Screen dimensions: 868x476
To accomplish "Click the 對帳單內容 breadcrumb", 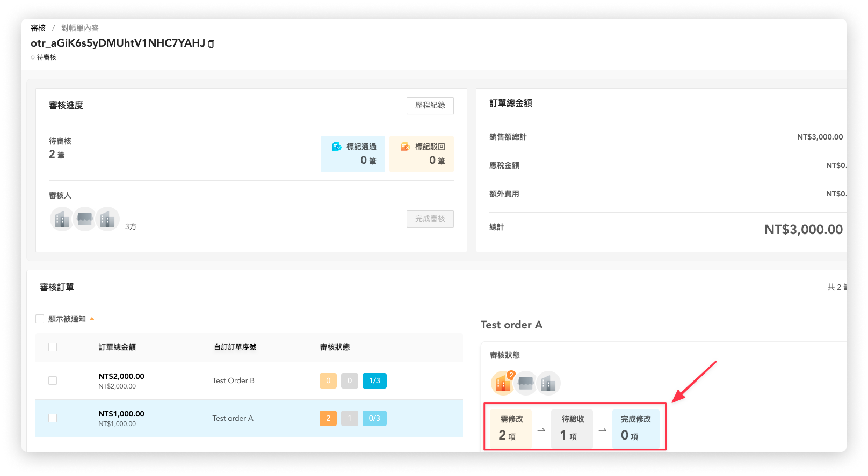I will click(x=80, y=28).
